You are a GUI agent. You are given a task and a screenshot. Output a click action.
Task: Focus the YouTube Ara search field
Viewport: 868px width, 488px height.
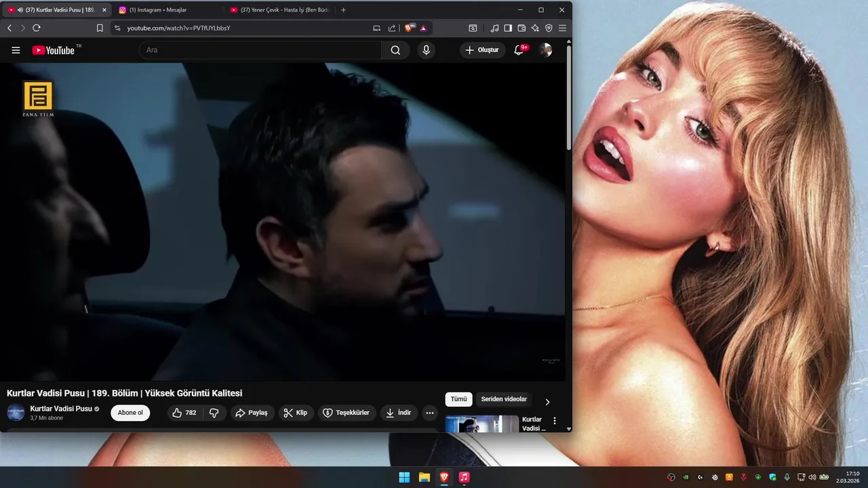pyautogui.click(x=260, y=50)
